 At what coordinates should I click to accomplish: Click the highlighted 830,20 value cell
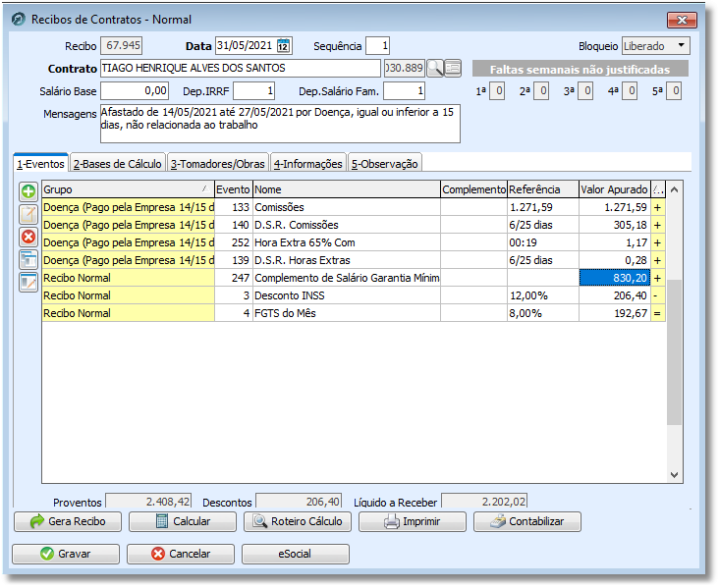point(615,278)
